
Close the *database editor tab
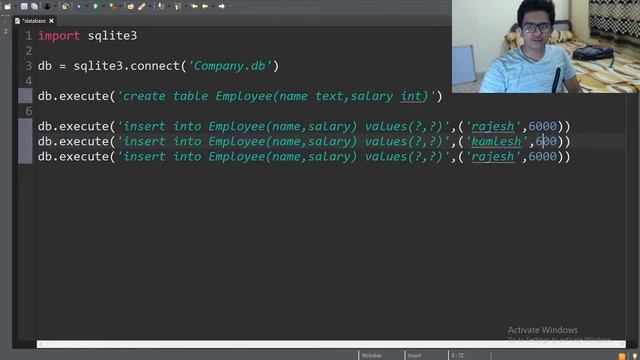51,21
